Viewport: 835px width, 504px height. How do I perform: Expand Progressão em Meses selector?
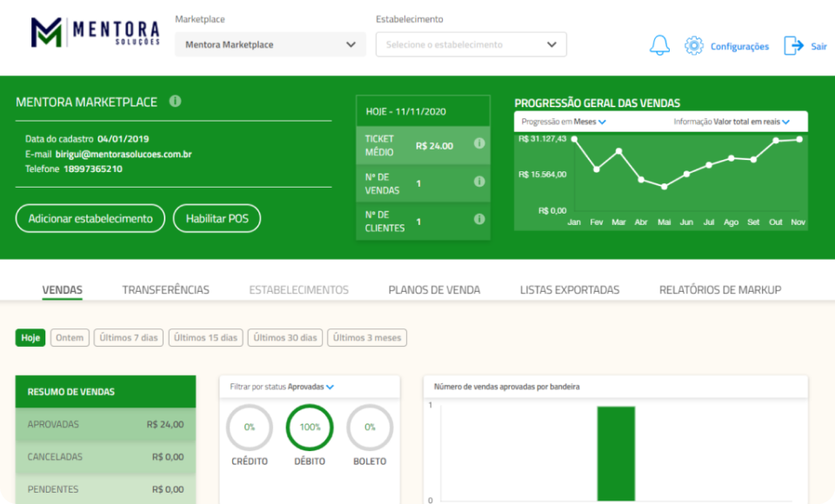pyautogui.click(x=564, y=122)
